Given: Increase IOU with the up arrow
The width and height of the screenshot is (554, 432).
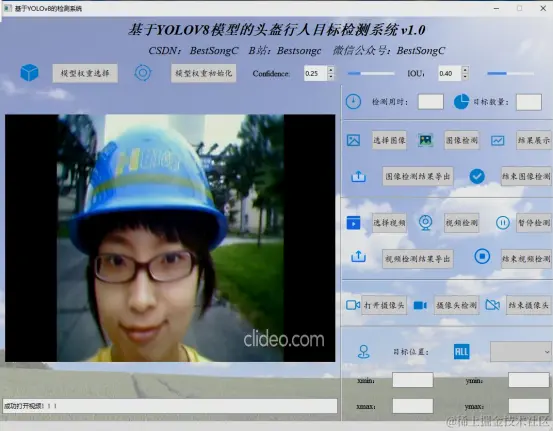Looking at the screenshot, I should click(465, 70).
